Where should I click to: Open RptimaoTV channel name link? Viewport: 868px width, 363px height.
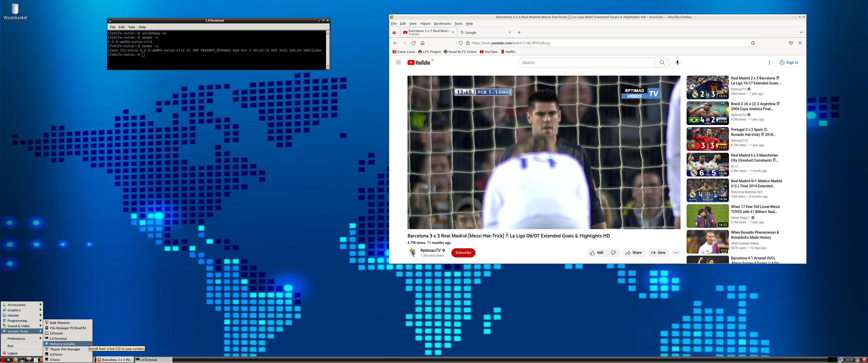tap(431, 250)
